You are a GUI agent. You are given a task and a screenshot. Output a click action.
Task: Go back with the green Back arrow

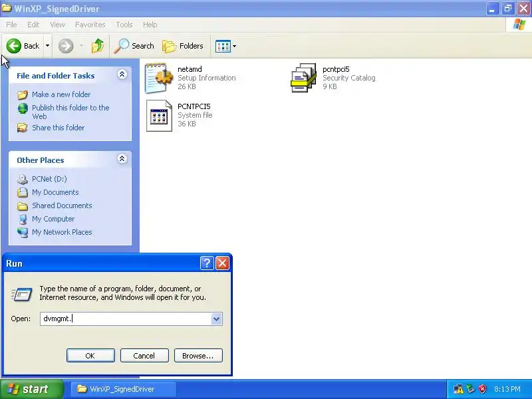(23, 46)
